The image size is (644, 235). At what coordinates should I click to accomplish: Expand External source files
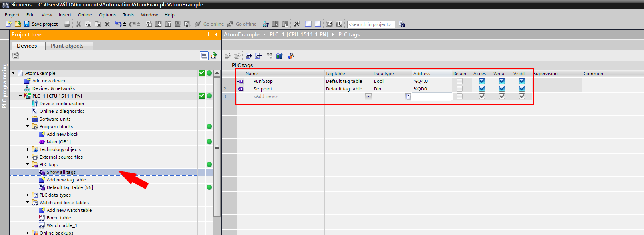tap(28, 157)
